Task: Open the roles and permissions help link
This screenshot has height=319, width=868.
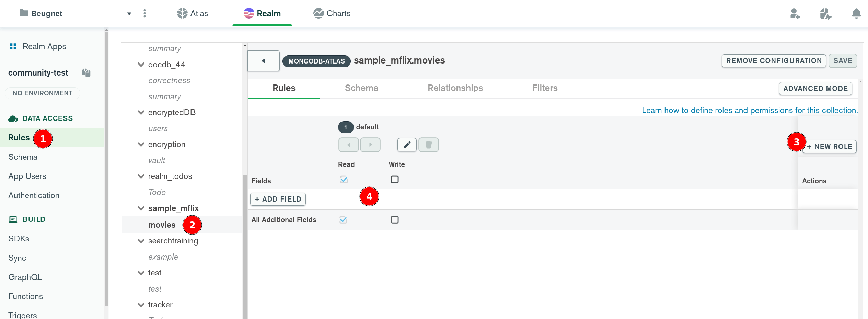Action: [x=750, y=110]
